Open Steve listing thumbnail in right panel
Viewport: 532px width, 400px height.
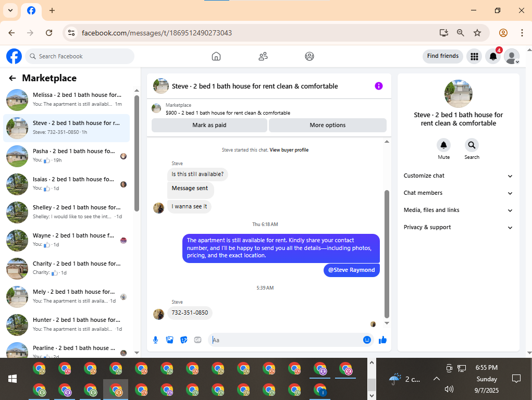coord(459,94)
